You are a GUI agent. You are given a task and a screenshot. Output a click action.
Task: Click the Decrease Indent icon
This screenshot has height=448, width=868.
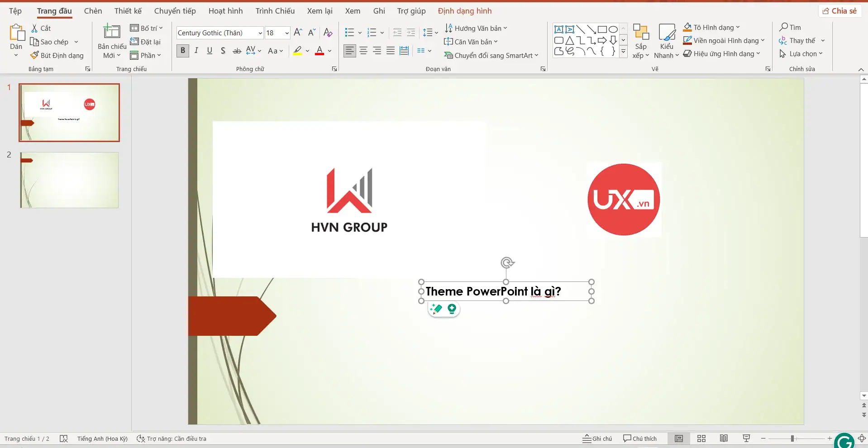pyautogui.click(x=397, y=32)
